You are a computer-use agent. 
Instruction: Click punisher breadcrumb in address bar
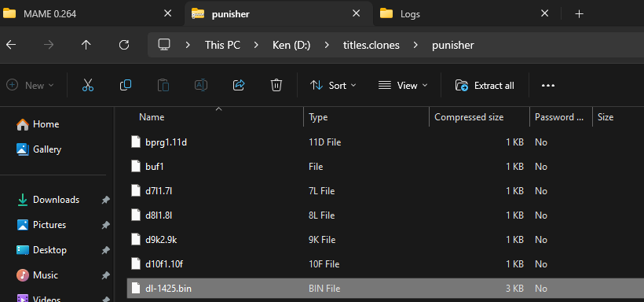point(453,45)
